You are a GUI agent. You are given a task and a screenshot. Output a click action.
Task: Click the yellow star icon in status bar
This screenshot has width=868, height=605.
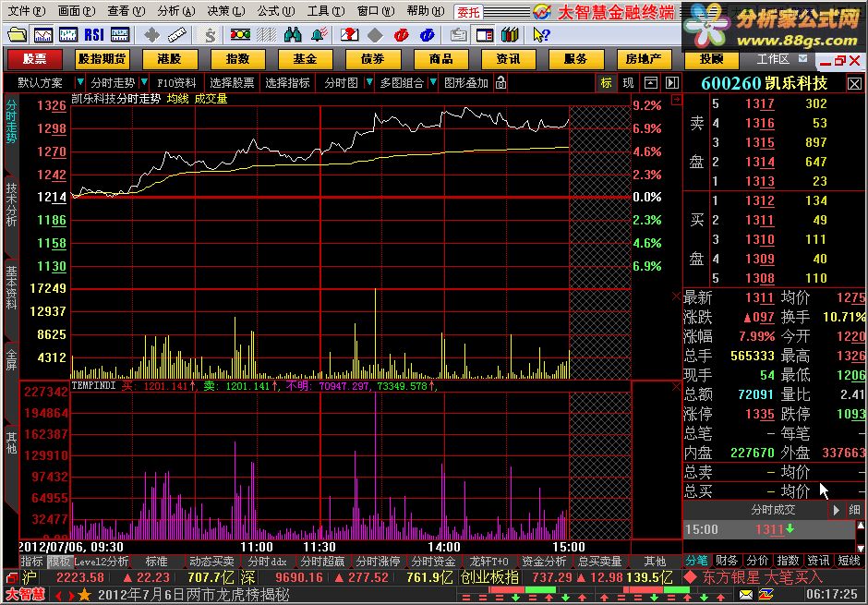85,595
